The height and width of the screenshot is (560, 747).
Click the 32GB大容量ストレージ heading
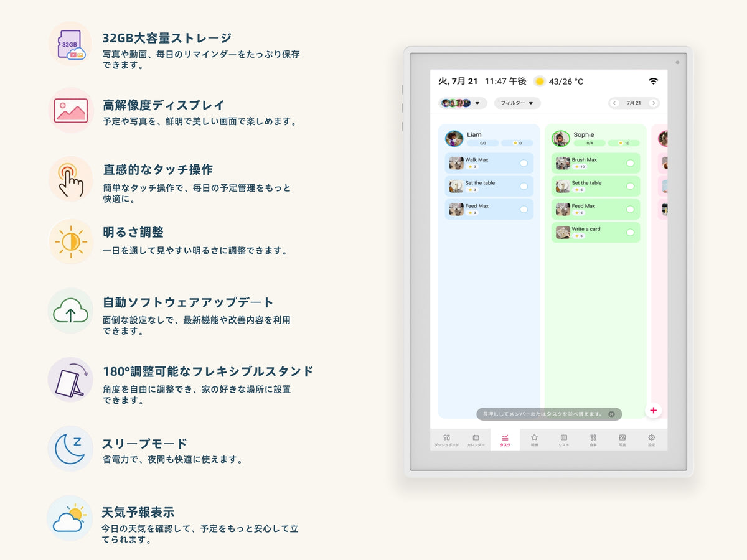(x=167, y=37)
